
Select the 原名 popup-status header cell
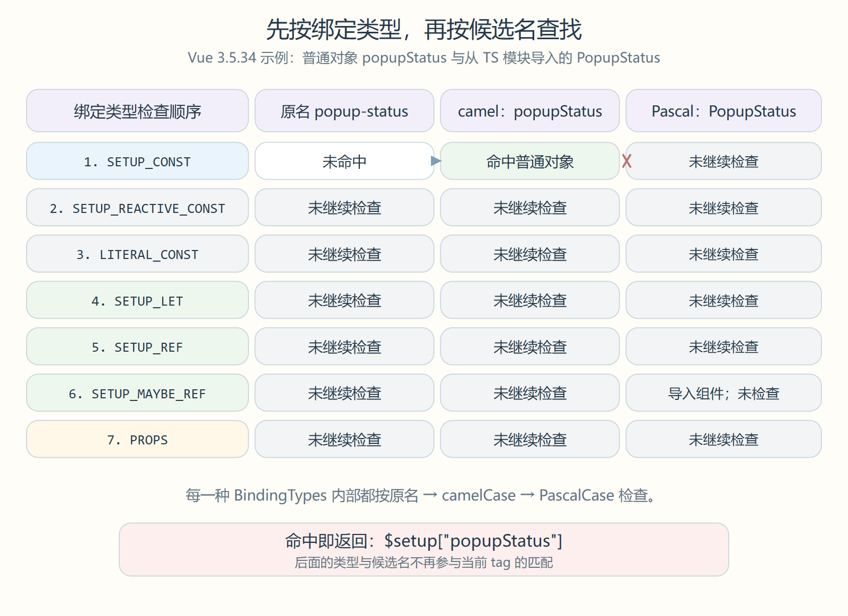coord(344,111)
